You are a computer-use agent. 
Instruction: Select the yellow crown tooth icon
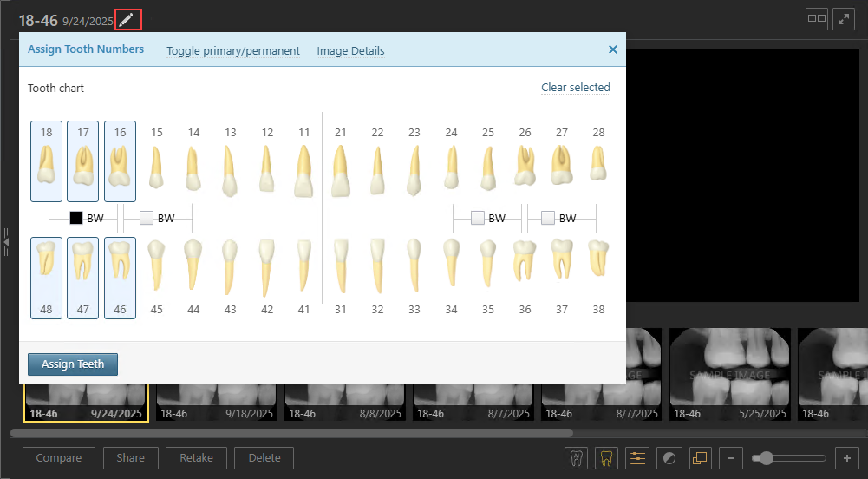606,457
